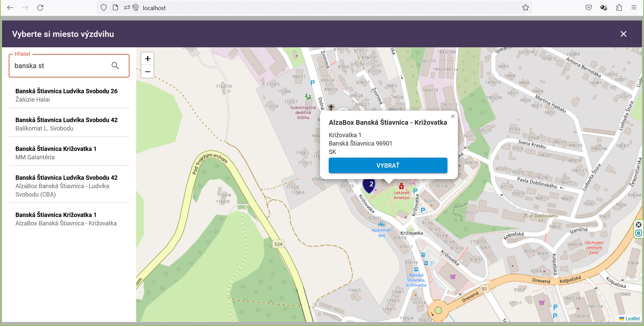Viewport: 644px width, 326px height.
Task: Open the site permissions icon
Action: tap(127, 8)
